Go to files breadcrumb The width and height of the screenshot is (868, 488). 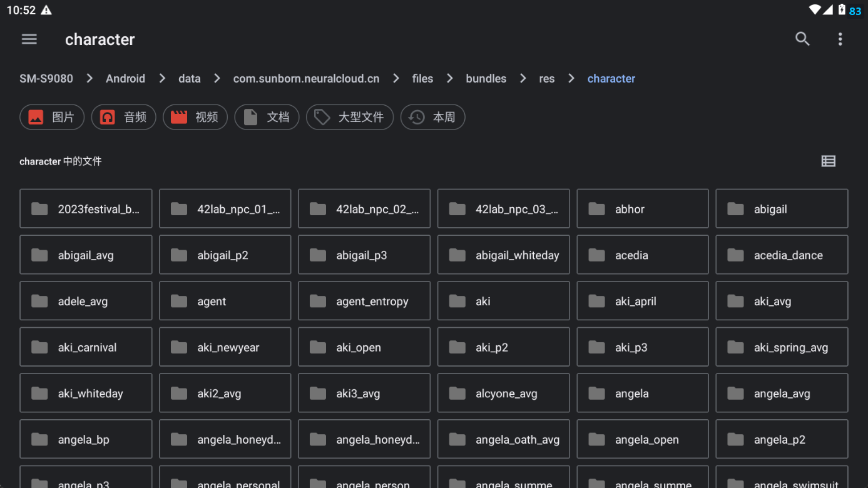422,78
